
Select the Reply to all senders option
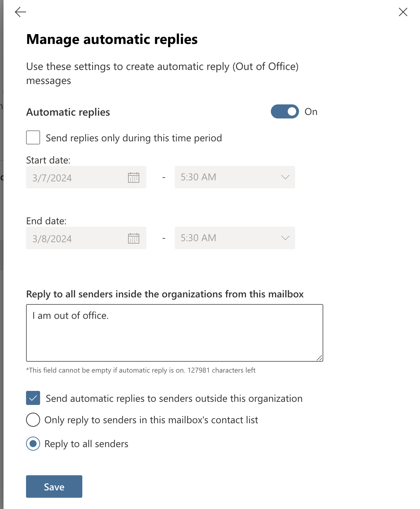point(33,444)
